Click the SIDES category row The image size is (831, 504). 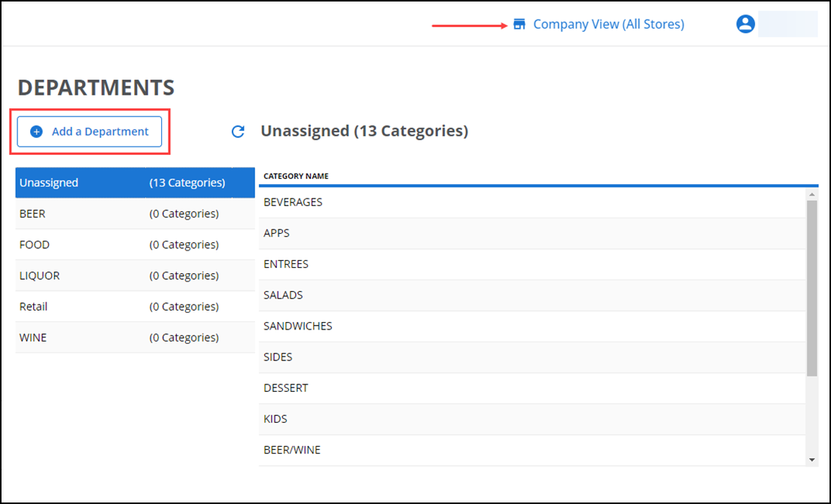tap(532, 357)
